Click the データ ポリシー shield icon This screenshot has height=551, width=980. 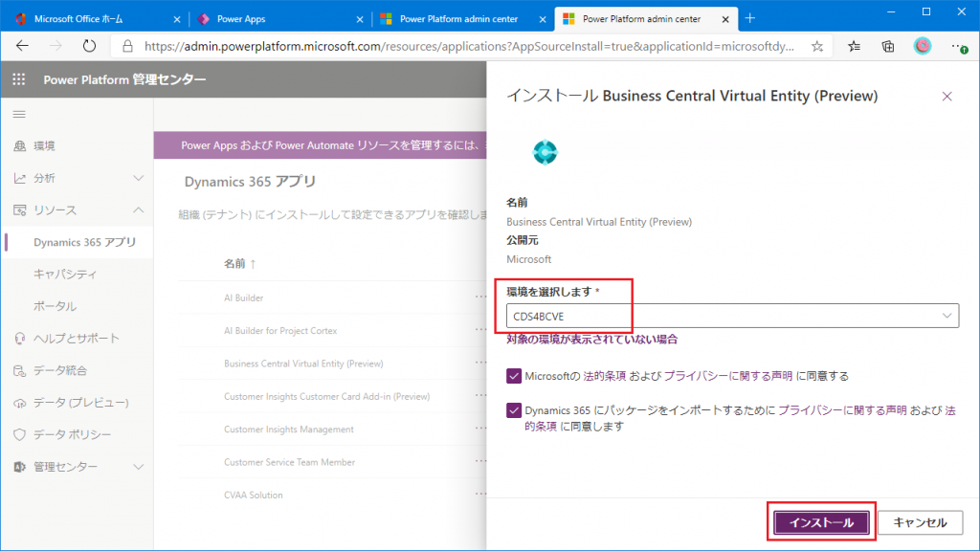20,435
